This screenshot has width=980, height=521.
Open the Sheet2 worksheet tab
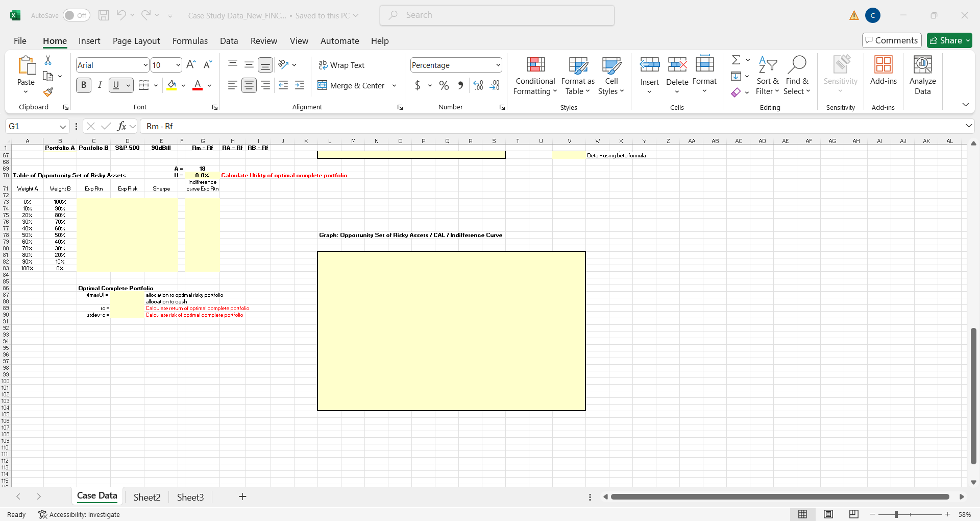146,496
